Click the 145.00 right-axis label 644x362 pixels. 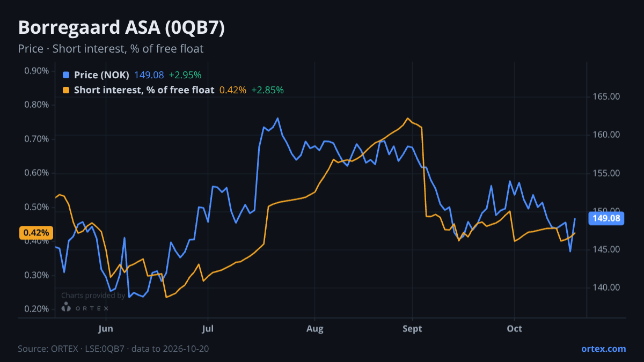(606, 249)
